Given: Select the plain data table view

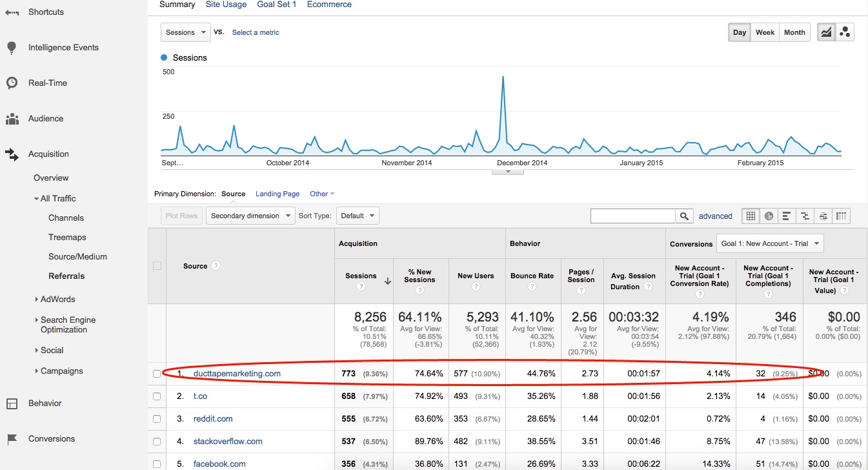Looking at the screenshot, I should pos(751,216).
